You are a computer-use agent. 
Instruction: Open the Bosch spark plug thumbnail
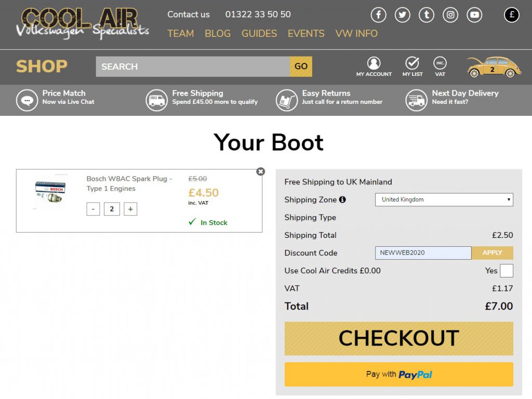pos(50,192)
